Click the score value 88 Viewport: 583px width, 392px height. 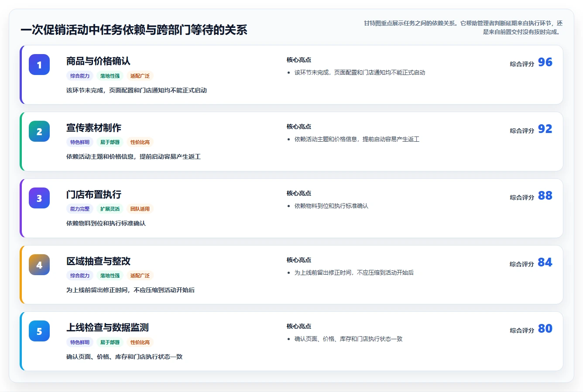545,196
